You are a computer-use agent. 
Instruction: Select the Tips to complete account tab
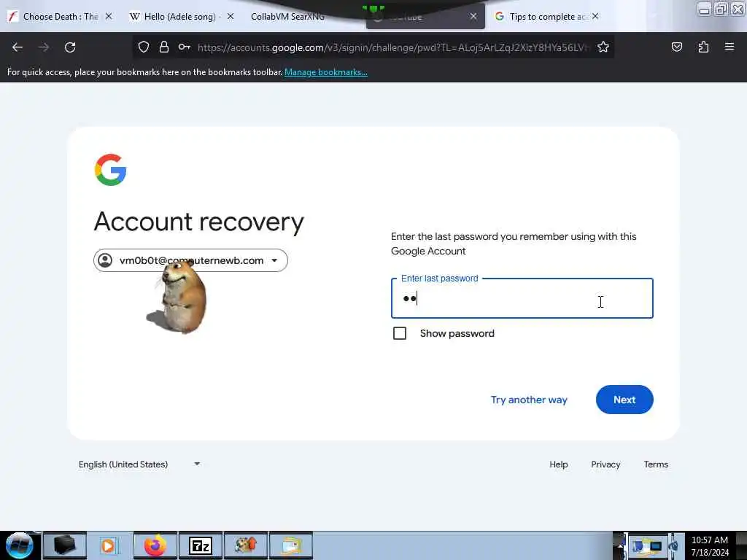pyautogui.click(x=548, y=17)
